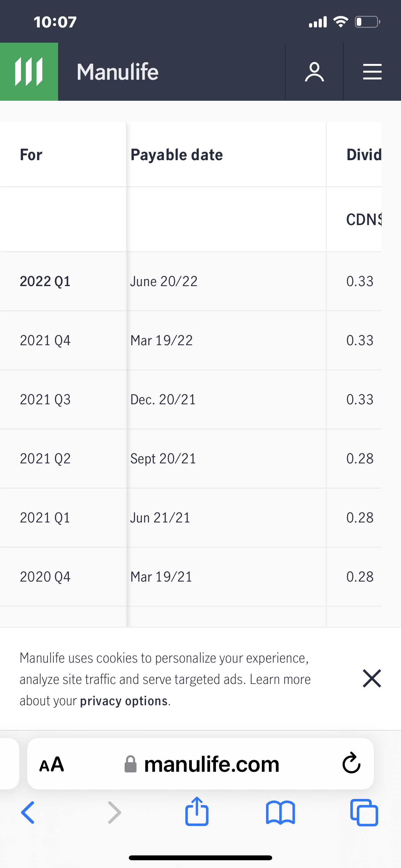Screen dimensions: 401x868
Task: Select the Payable date column header
Action: click(x=177, y=155)
